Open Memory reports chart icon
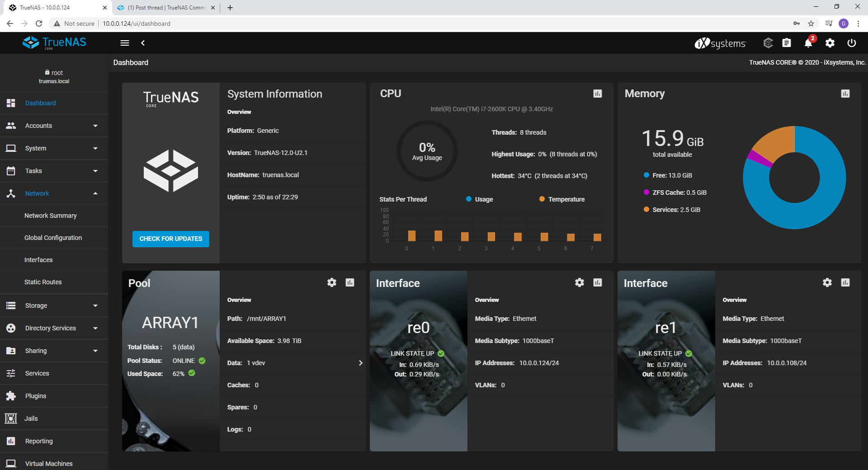 845,94
